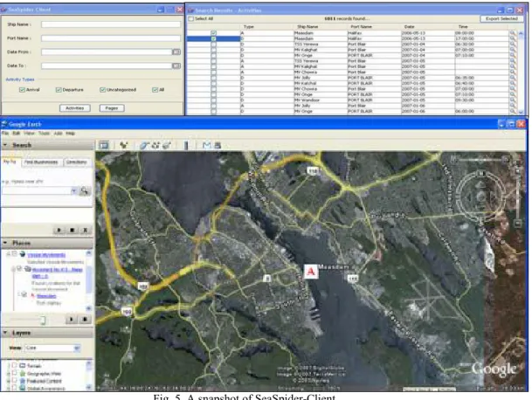The width and height of the screenshot is (532, 400).
Task: Open the View menu in Google Earth
Action: (x=29, y=134)
